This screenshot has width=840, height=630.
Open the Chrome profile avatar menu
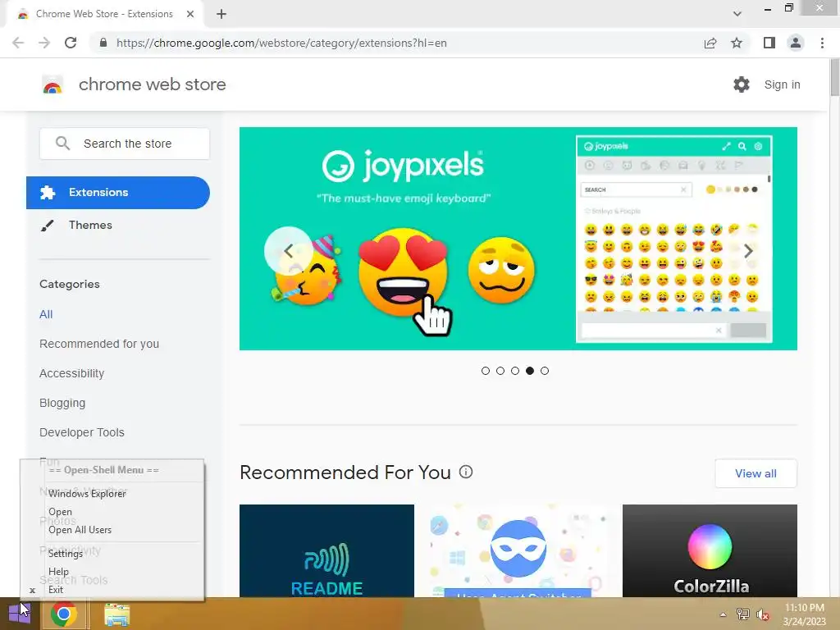coord(796,43)
